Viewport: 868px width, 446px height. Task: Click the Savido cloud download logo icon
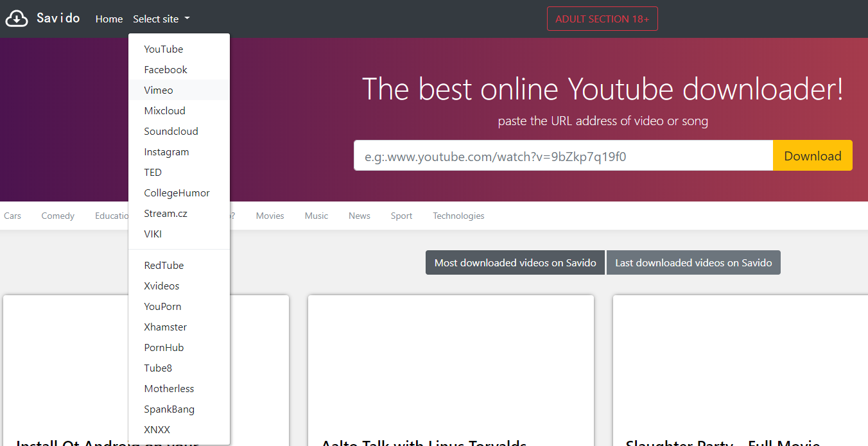(17, 19)
